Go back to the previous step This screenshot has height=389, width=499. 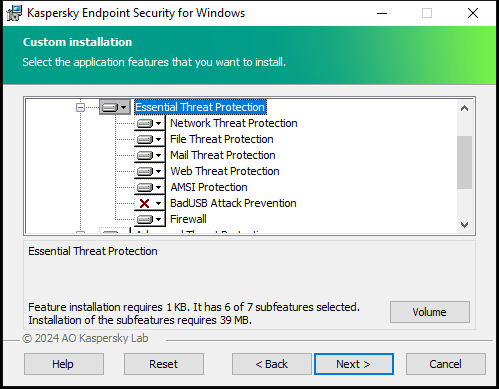coord(272,364)
